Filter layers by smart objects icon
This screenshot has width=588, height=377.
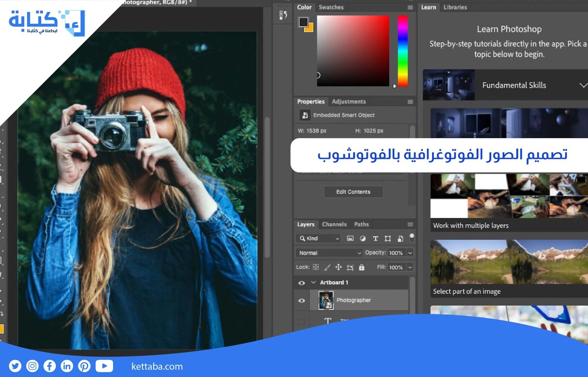pos(400,238)
